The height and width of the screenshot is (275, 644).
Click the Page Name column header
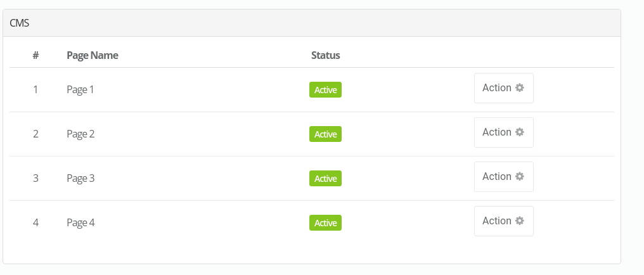point(93,55)
